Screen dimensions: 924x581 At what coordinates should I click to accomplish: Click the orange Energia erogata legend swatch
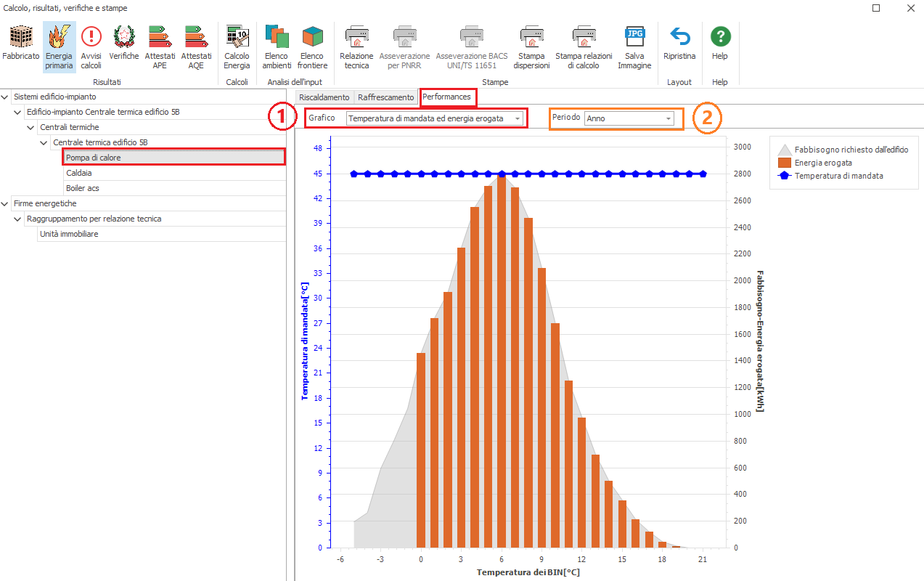784,163
